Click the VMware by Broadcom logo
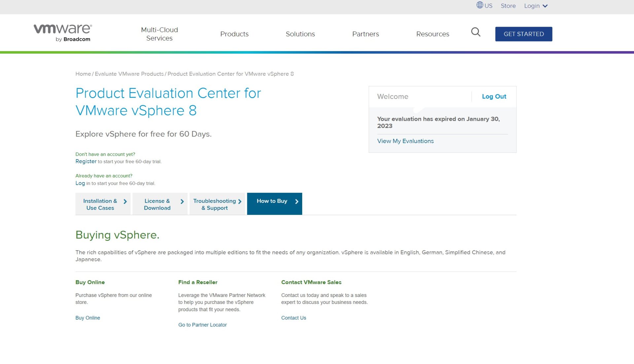The width and height of the screenshot is (634, 364). pyautogui.click(x=62, y=32)
